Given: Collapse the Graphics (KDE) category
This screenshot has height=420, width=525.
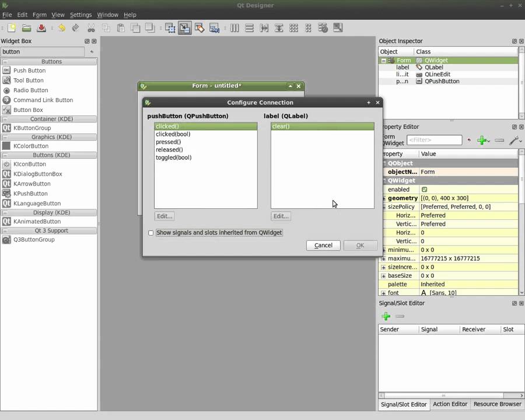Looking at the screenshot, I should (x=5, y=137).
